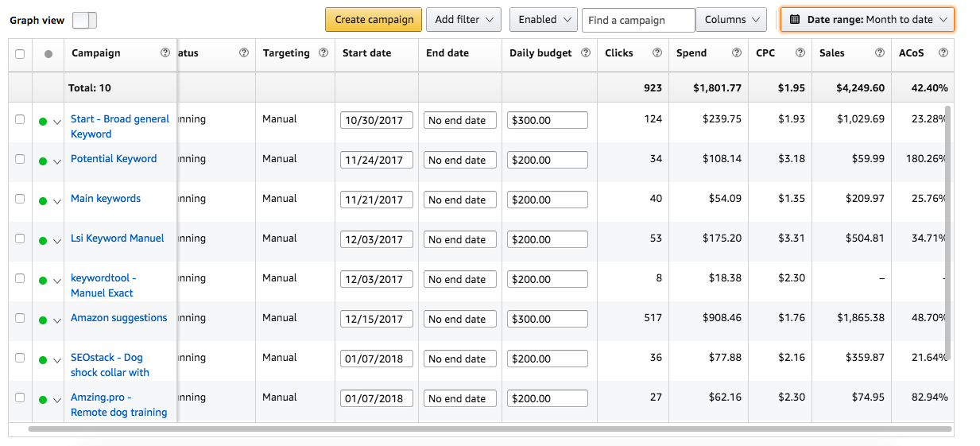Click the help icon next to Spend

tap(737, 53)
